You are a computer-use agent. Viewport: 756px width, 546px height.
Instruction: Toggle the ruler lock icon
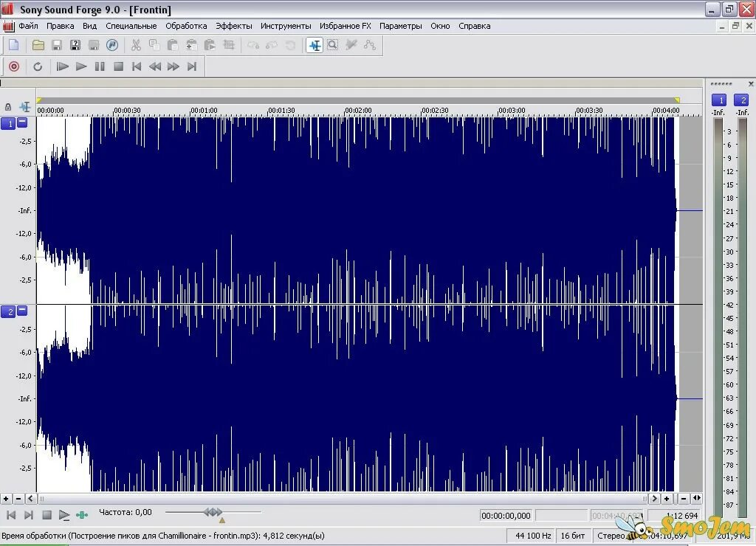[x=7, y=106]
